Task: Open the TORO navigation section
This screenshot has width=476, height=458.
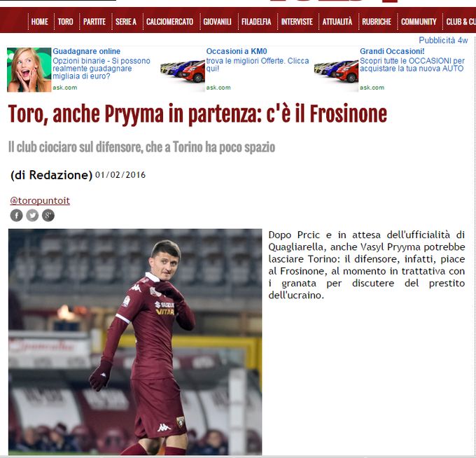Action: coord(66,22)
